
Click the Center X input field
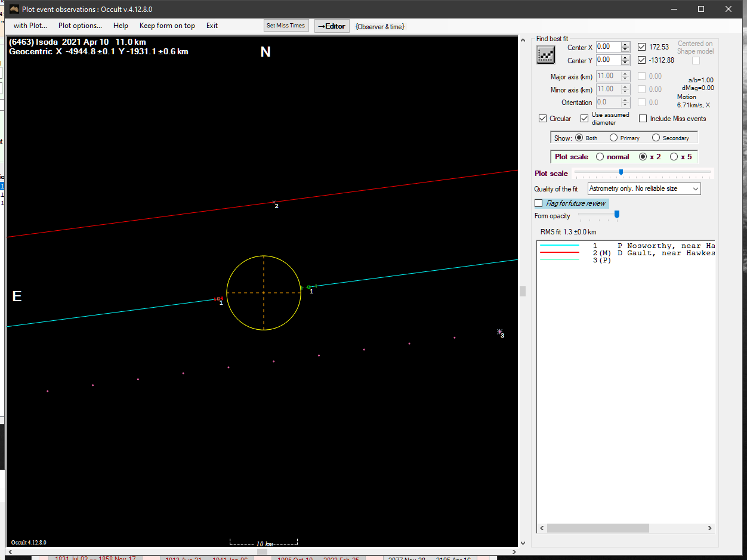tap(609, 47)
